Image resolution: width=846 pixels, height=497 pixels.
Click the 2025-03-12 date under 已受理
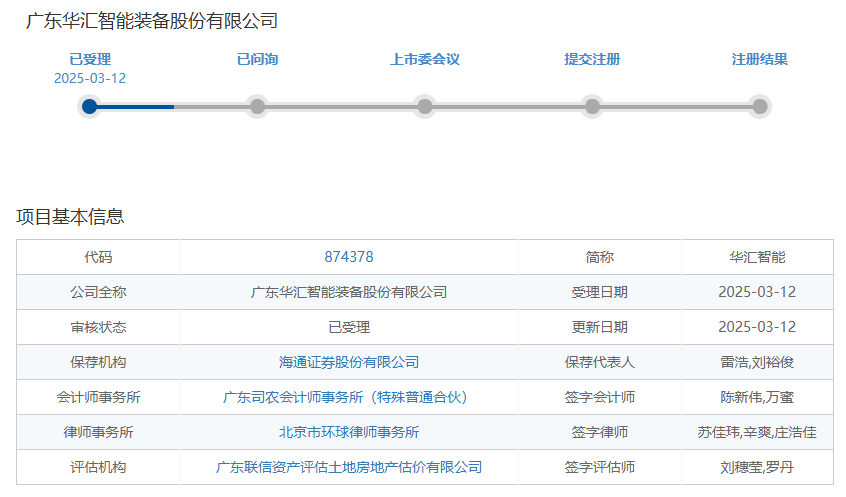point(90,78)
